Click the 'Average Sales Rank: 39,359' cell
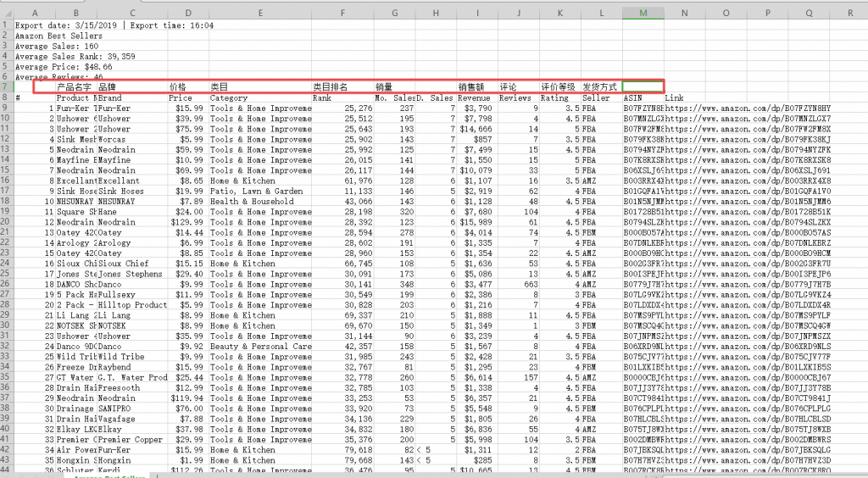Image resolution: width=868 pixels, height=478 pixels. 75,57
